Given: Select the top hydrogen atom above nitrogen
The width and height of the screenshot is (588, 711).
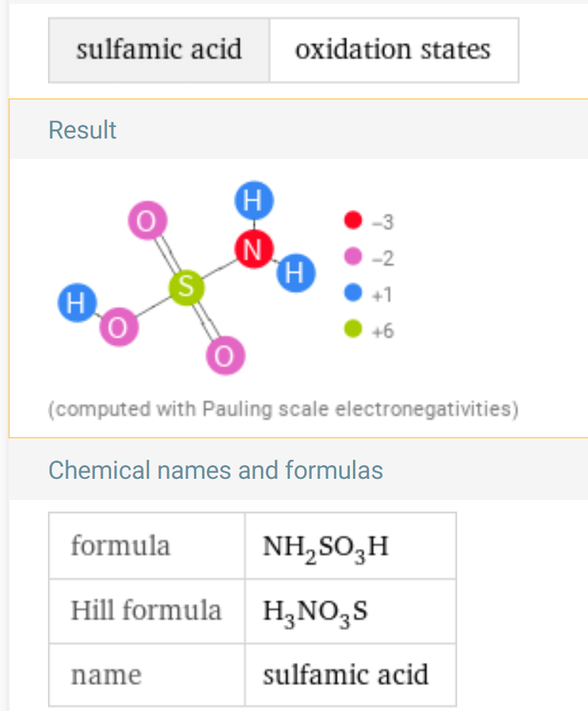Looking at the screenshot, I should [253, 200].
